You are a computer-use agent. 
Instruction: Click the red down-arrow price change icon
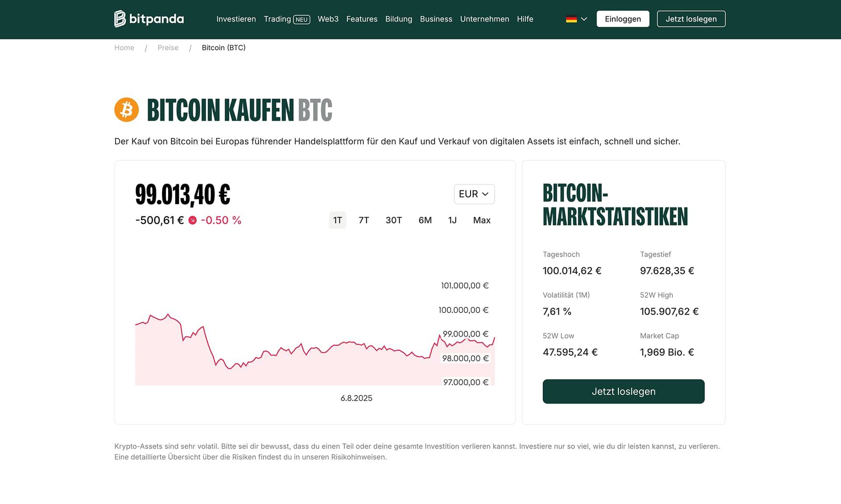coord(192,220)
